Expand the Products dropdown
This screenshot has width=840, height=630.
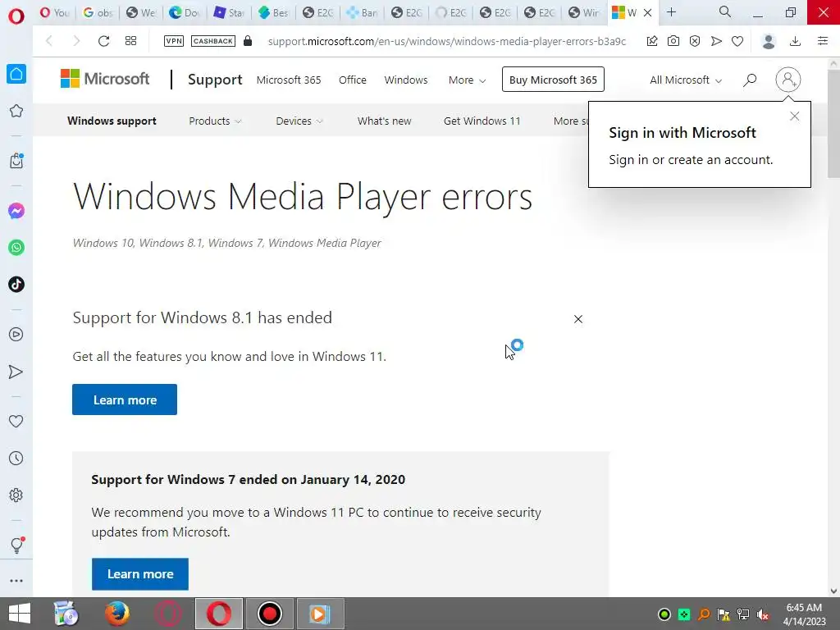click(215, 121)
